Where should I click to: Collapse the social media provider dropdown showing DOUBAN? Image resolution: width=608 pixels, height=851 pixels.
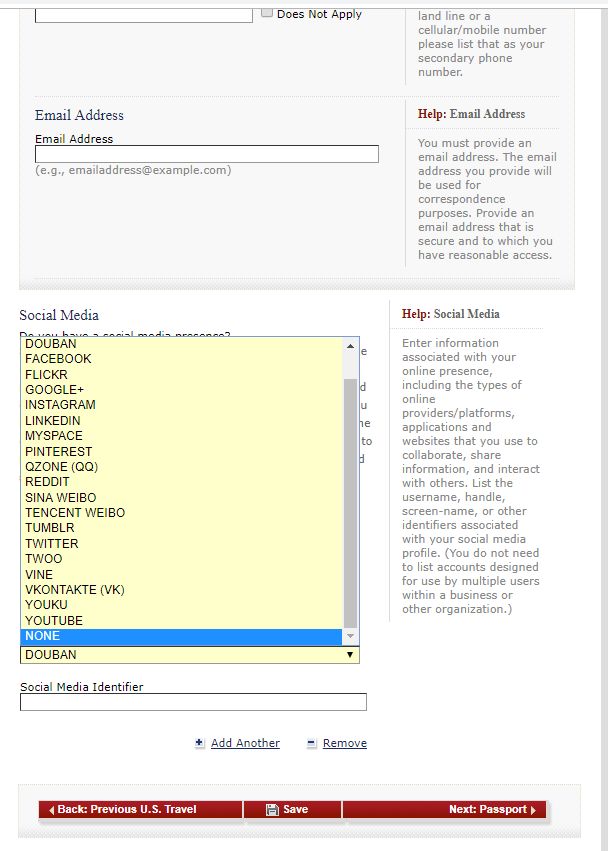[189, 655]
